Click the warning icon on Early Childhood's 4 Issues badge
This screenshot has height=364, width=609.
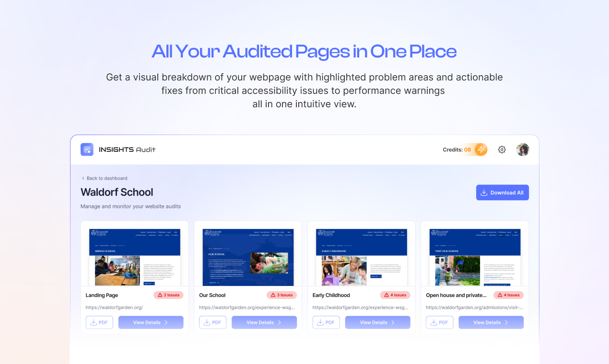[x=386, y=295]
